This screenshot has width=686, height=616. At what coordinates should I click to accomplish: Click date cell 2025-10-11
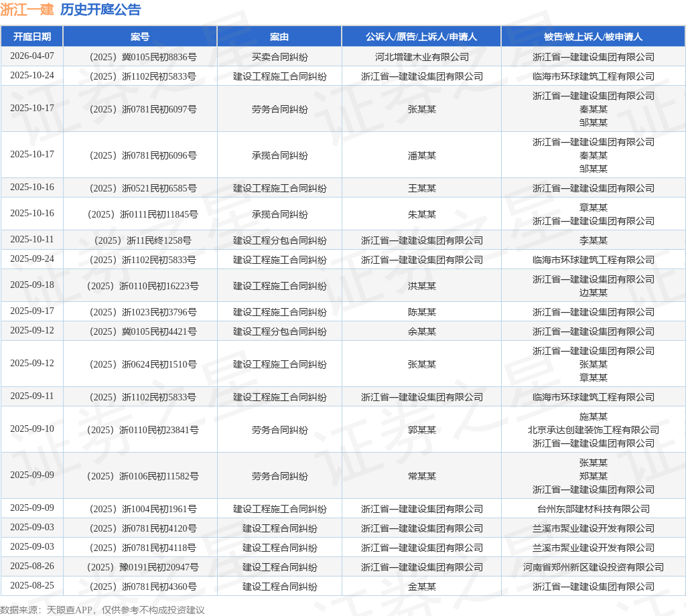pyautogui.click(x=32, y=240)
